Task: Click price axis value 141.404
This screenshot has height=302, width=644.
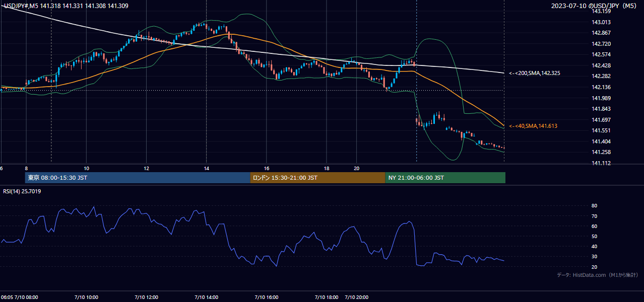Action: click(601, 141)
